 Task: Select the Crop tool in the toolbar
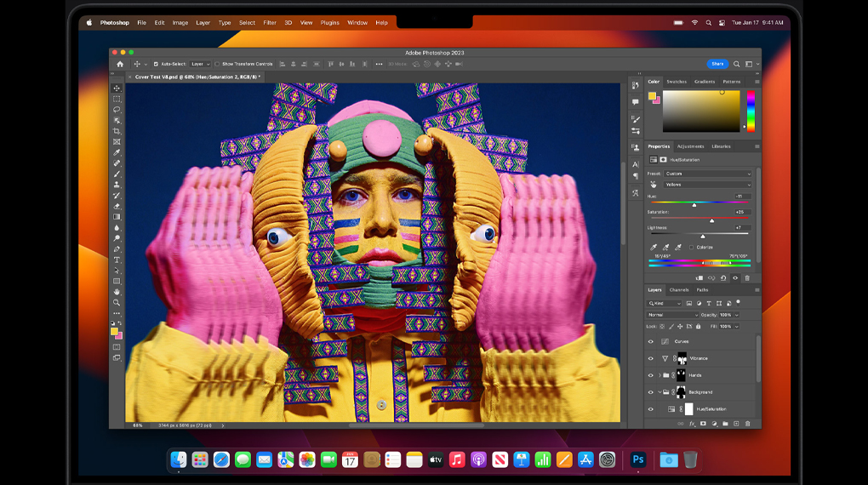(x=117, y=131)
